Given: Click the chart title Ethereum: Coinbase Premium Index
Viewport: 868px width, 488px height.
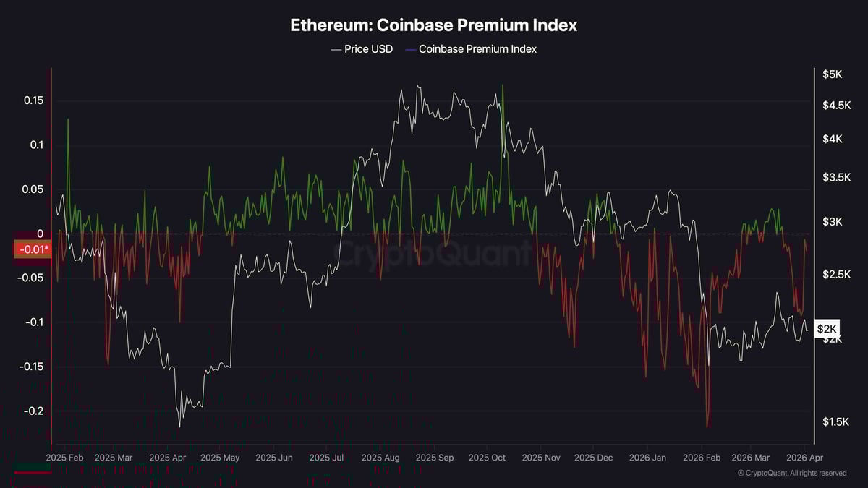Looking at the screenshot, I should 434,25.
